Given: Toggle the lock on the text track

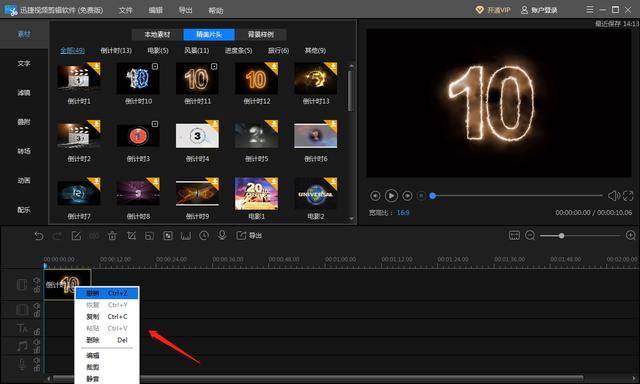Looking at the screenshot, I should tap(37, 331).
